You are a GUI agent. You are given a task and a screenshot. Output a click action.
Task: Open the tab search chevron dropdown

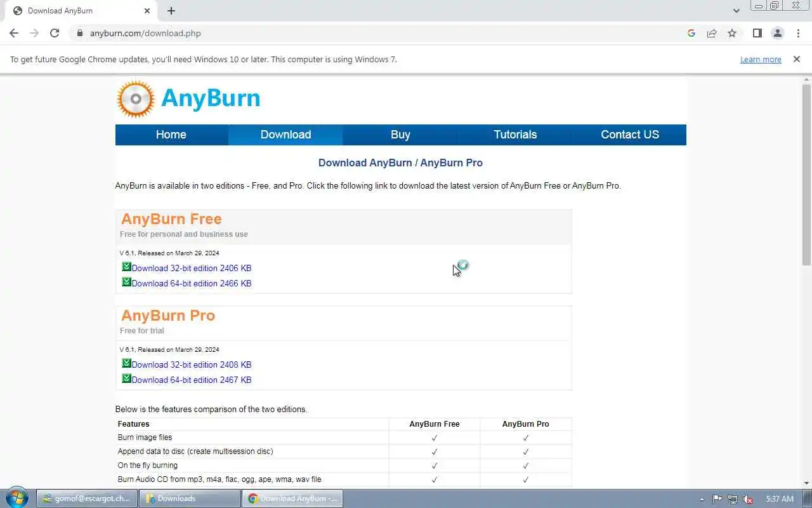click(736, 11)
